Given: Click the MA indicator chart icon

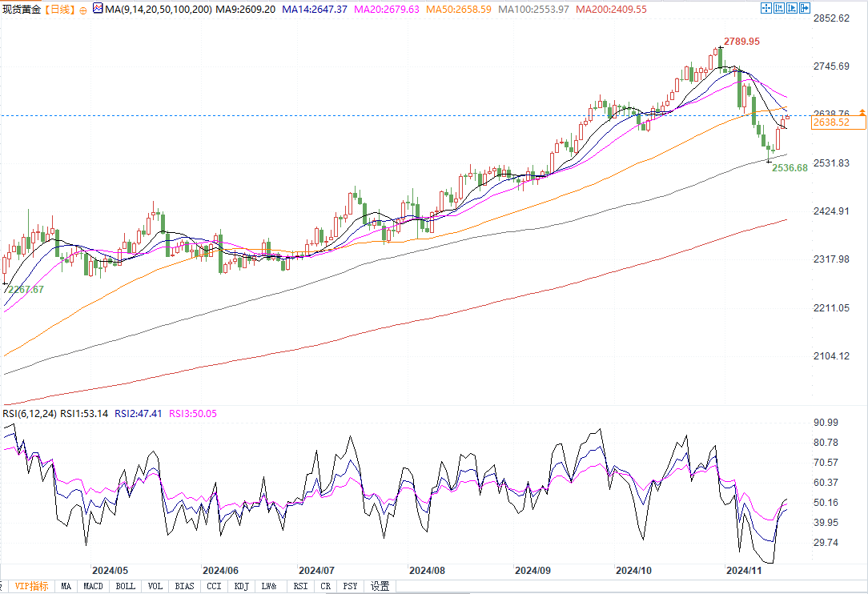Looking at the screenshot, I should (98, 9).
